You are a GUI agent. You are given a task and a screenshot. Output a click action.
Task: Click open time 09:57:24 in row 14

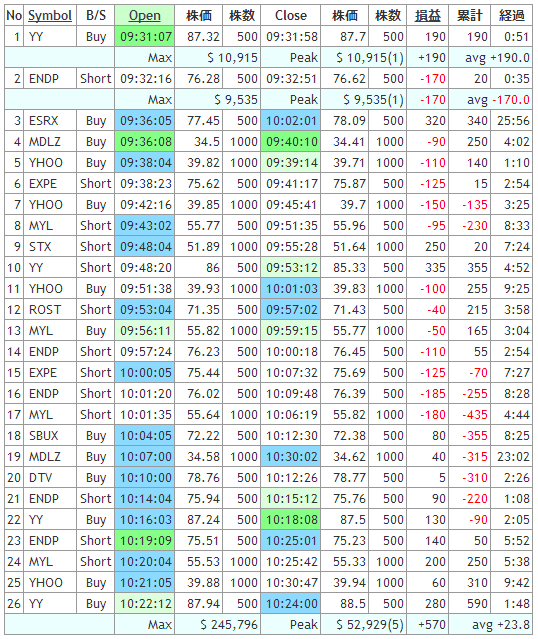click(x=146, y=352)
